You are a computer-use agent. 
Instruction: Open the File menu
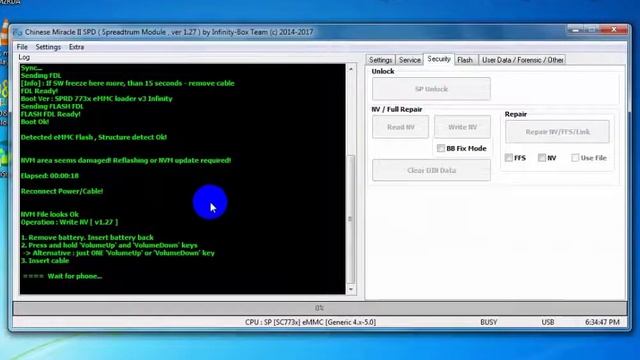[22, 47]
